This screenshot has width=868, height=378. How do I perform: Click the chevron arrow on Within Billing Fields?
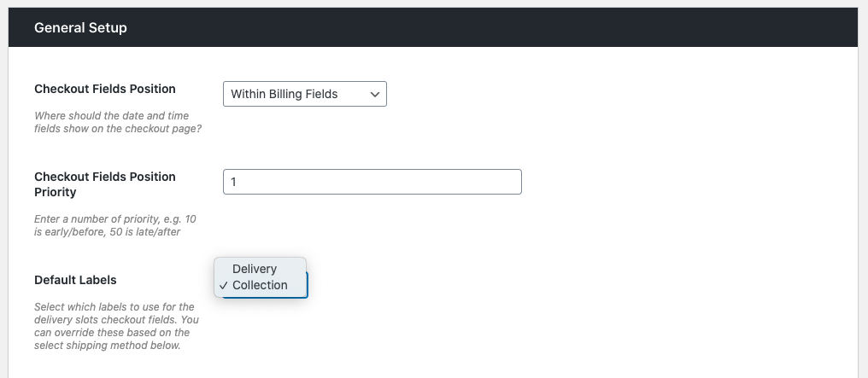pyautogui.click(x=374, y=94)
